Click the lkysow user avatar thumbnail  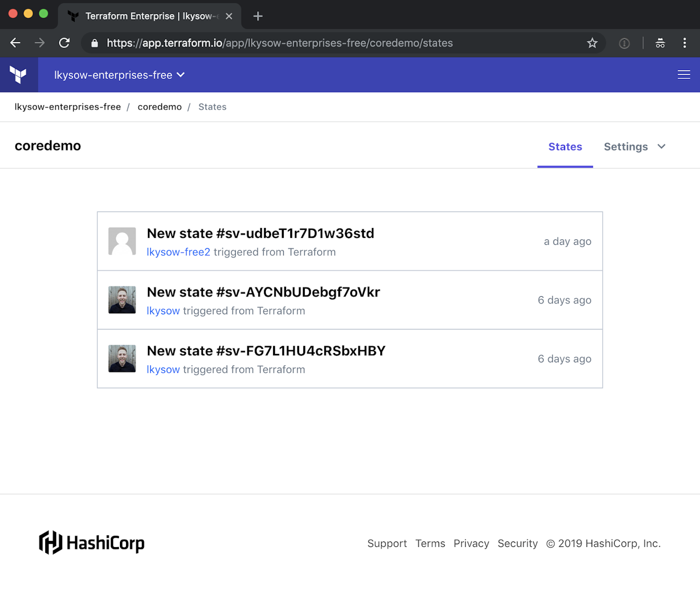tap(122, 300)
